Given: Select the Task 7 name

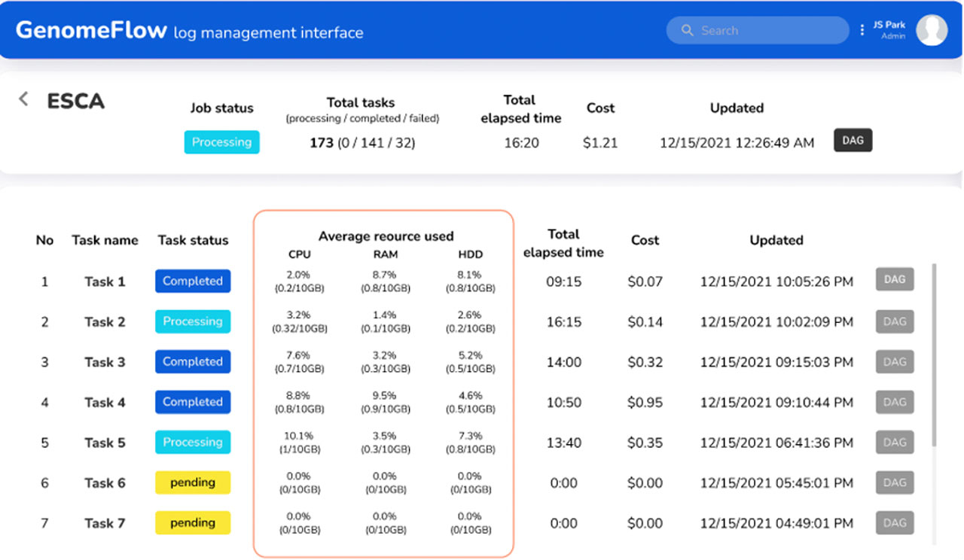Looking at the screenshot, I should point(105,523).
